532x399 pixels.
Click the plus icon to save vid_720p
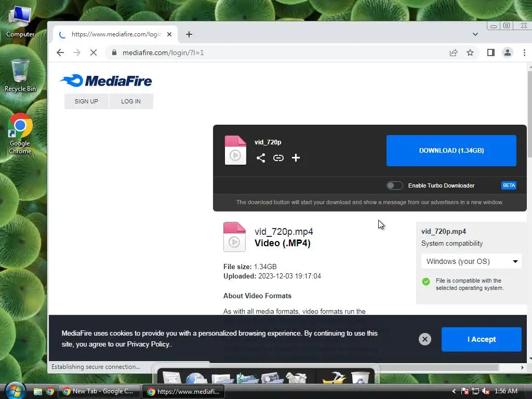click(x=296, y=158)
